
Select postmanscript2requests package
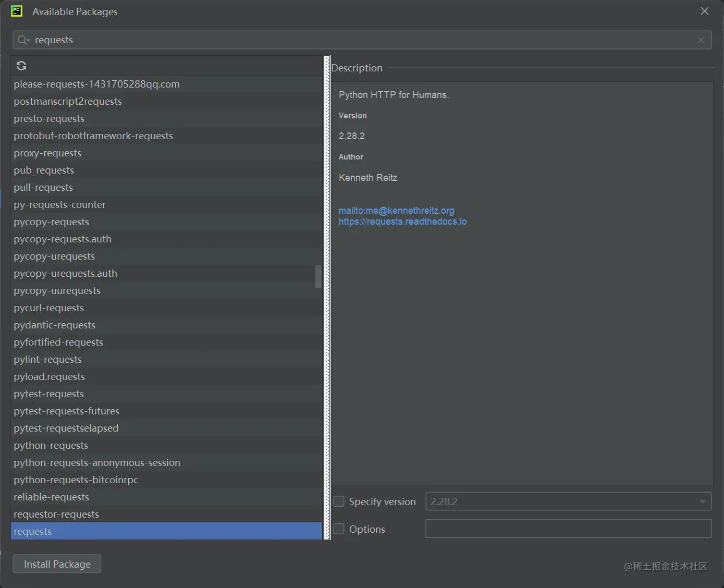point(167,101)
